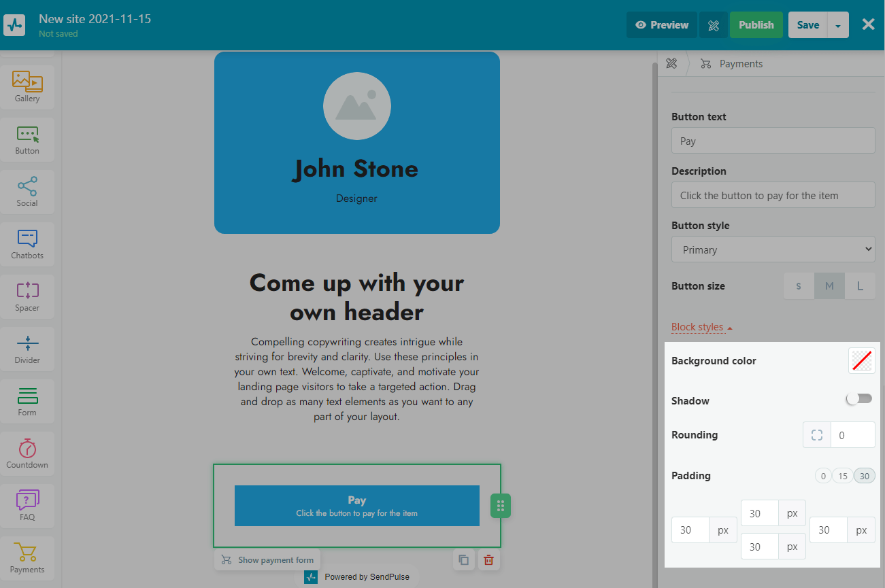The image size is (885, 588).
Task: Add a Gallery block from the sidebar
Action: [x=27, y=86]
